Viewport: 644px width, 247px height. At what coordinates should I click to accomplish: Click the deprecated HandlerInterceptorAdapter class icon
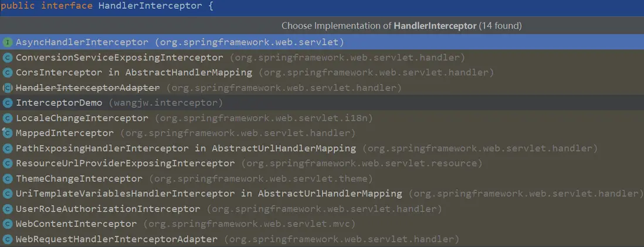(x=8, y=88)
